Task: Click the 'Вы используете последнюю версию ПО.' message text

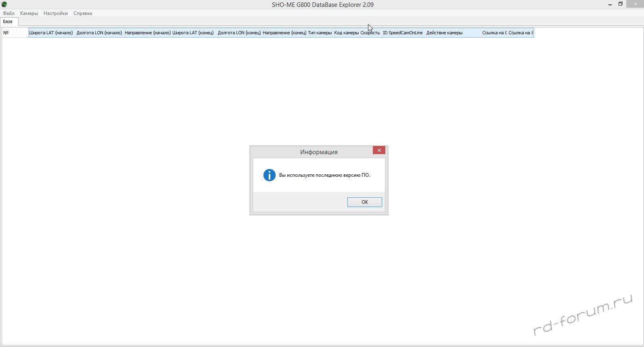Action: [x=324, y=175]
